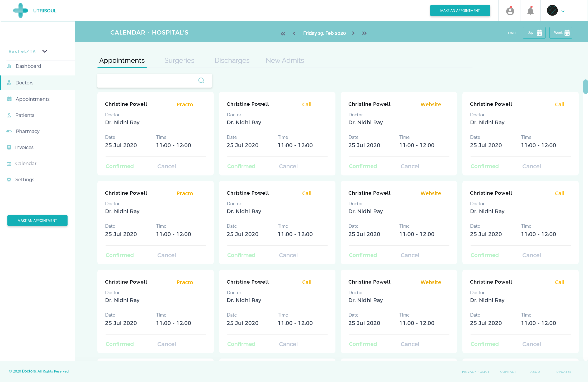Click the round account avatar
Screen dimensions: 588x382
[x=552, y=11]
